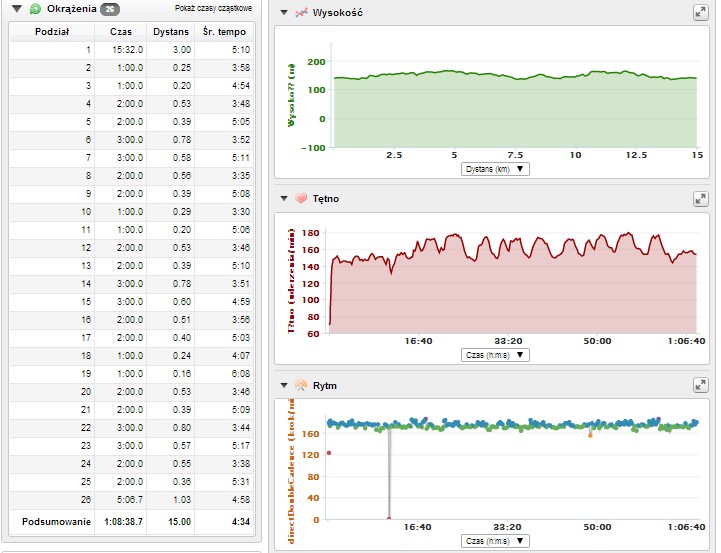Sort by the Podział column header

(x=52, y=32)
